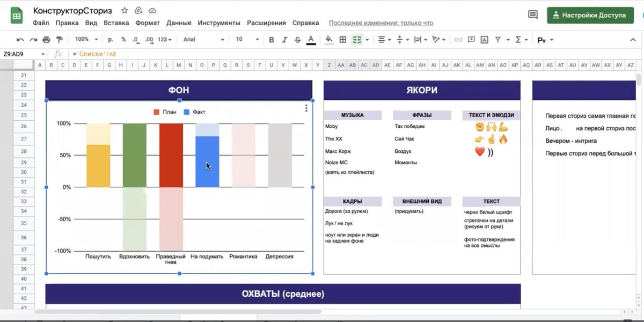644x322 pixels.
Task: Click the Redo arrow icon
Action: (x=33, y=40)
